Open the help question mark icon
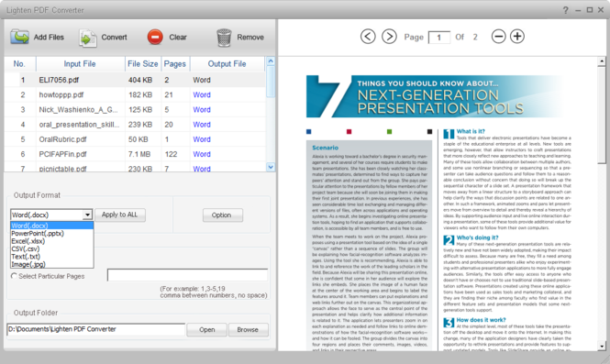 point(566,10)
